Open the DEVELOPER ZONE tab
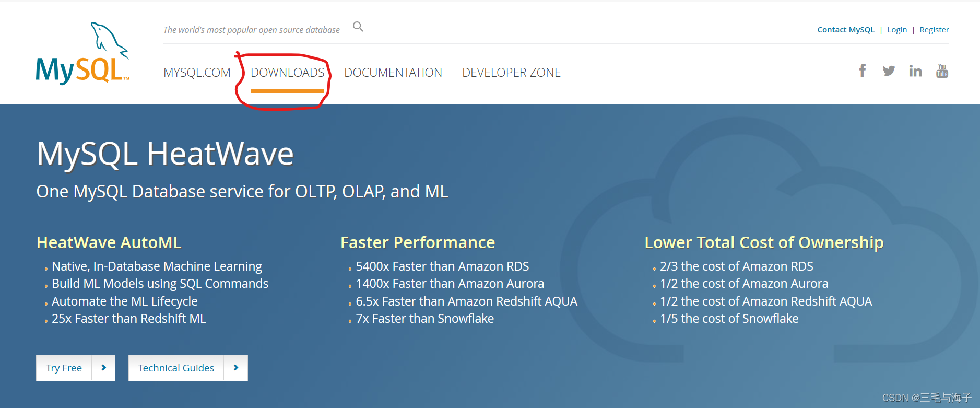This screenshot has height=408, width=980. tap(512, 73)
